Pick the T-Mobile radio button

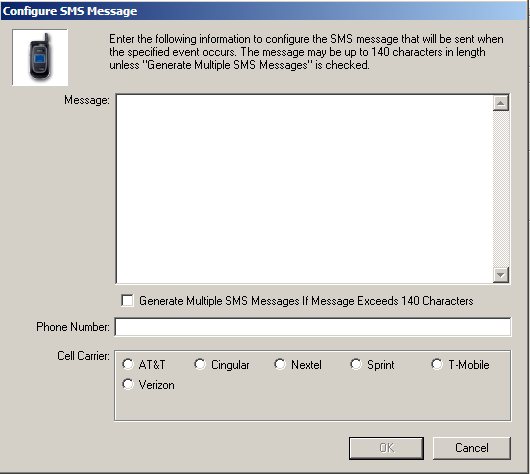point(437,364)
